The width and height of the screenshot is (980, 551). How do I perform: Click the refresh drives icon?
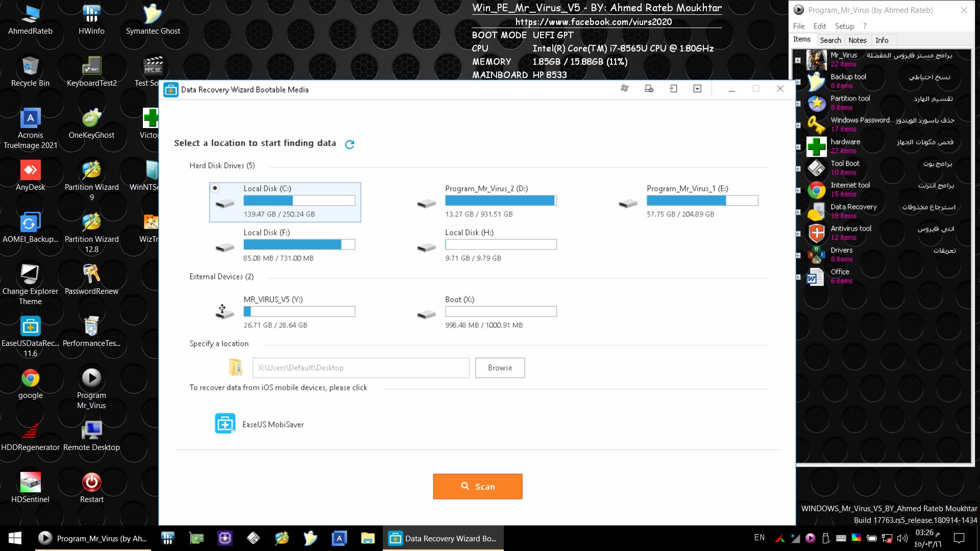pos(350,144)
